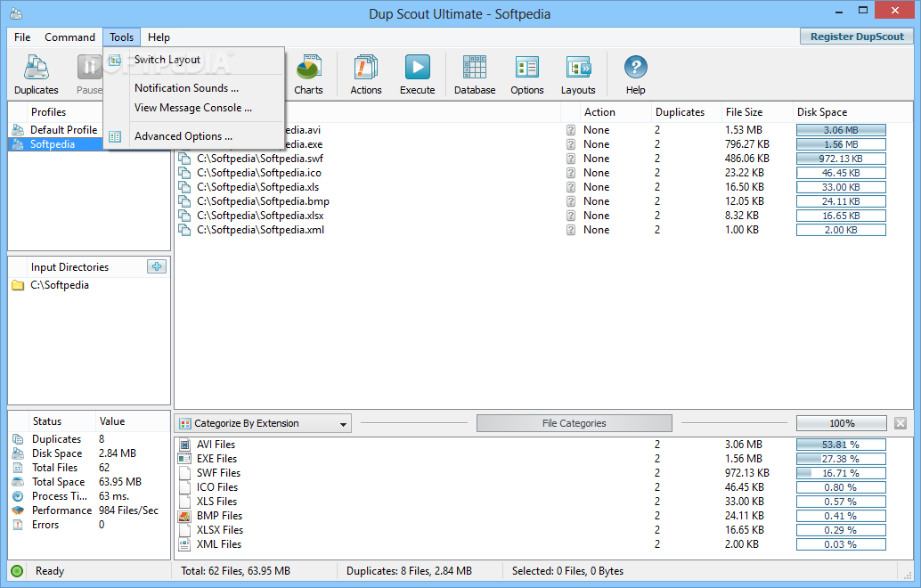Choose View Message Console menu entry
This screenshot has height=588, width=921.
193,108
